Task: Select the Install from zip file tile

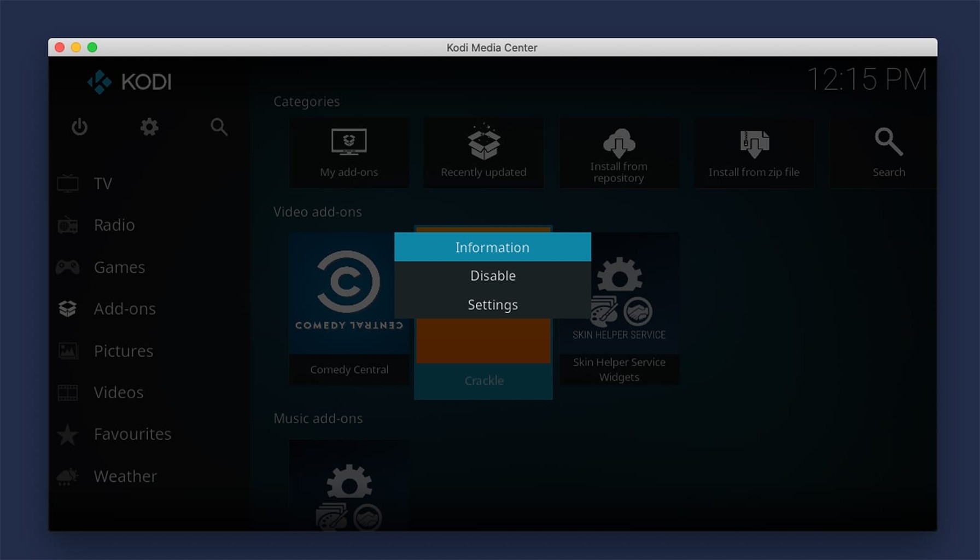Action: pos(754,154)
